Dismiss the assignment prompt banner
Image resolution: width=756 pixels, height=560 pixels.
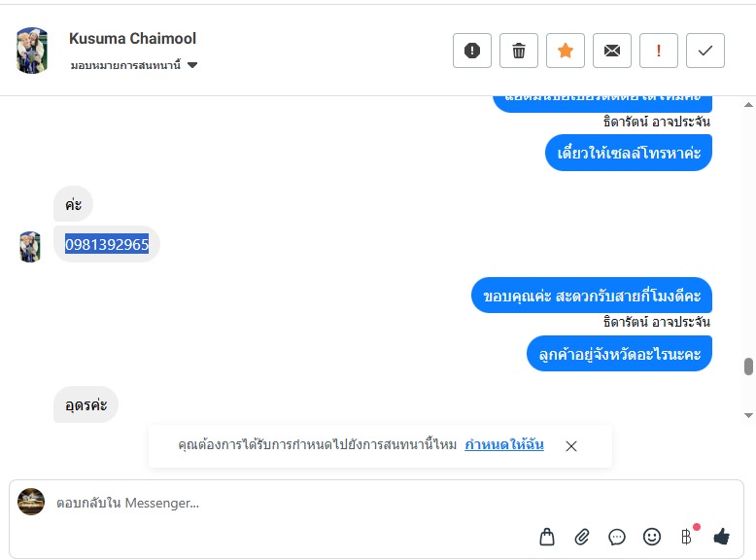tap(571, 446)
